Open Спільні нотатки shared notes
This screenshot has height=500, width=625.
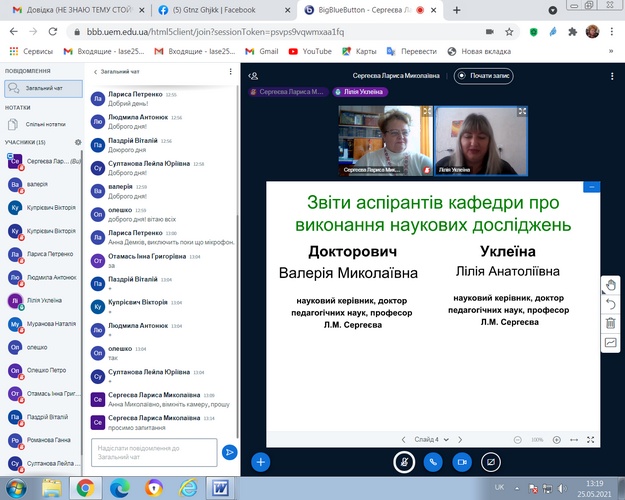click(x=40, y=124)
